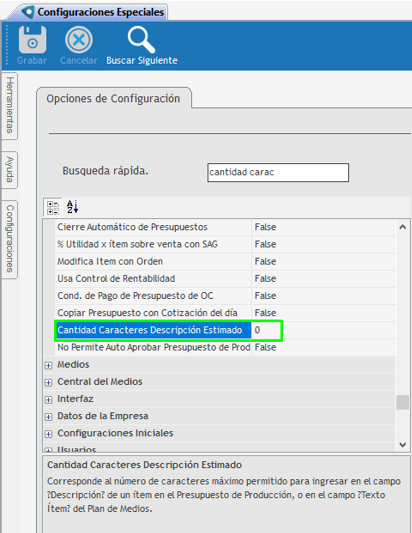Click False value of Cond. de Pago row
Viewport: 412px width, 533px height.
265,296
